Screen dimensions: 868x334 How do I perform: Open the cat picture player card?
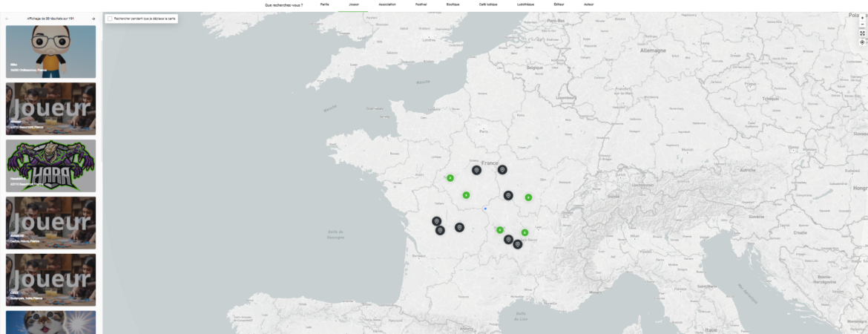50,322
